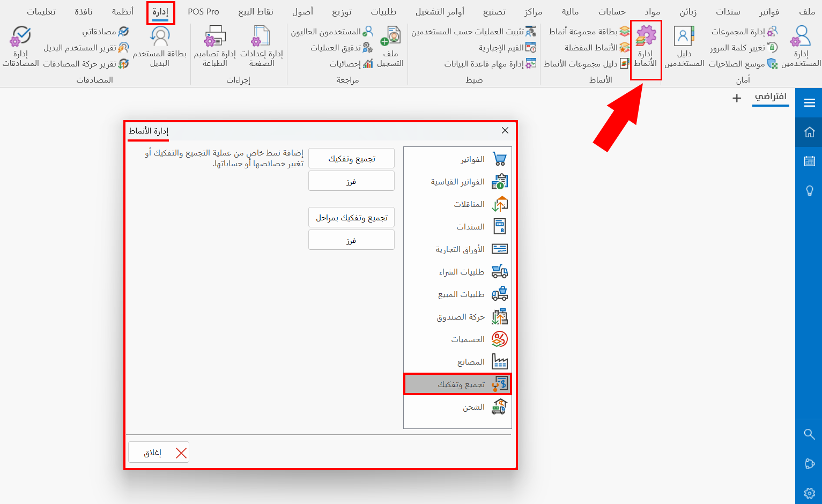
Task: Open the calendar sidebar icon
Action: click(810, 161)
